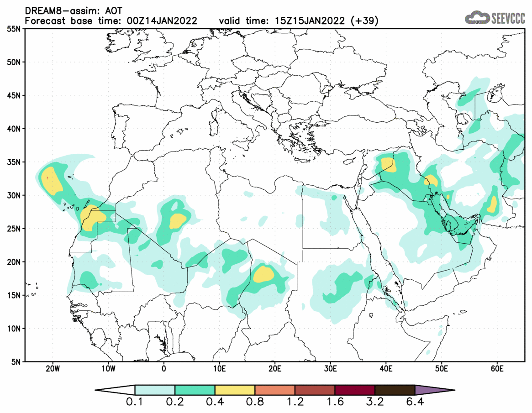Click the '10E' longitude label

click(219, 369)
